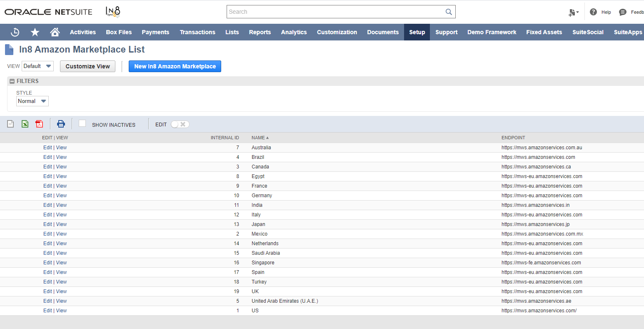Click the Feedback speech bubble icon
Image resolution: width=644 pixels, height=329 pixels.
click(623, 12)
